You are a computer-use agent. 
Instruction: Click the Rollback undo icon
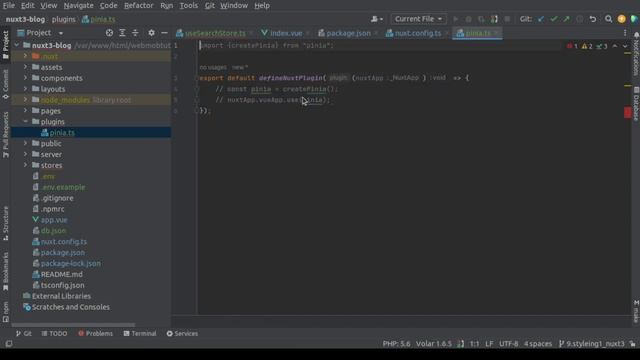pos(593,19)
